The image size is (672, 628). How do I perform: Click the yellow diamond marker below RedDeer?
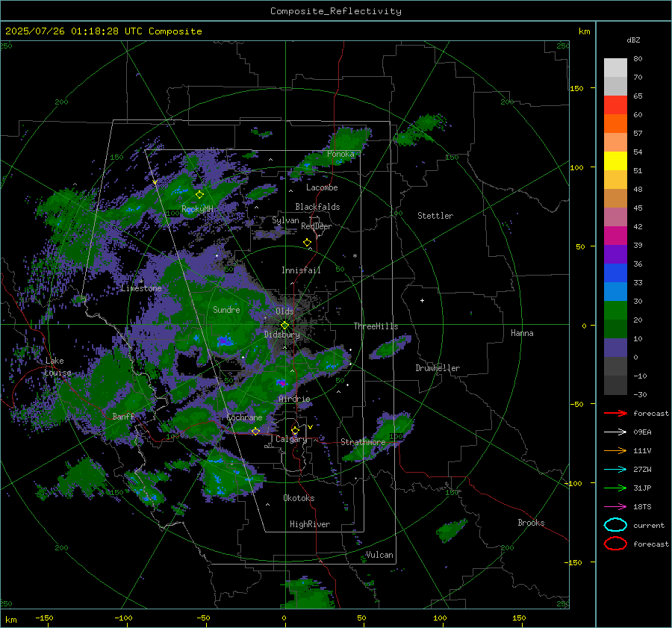coord(308,243)
